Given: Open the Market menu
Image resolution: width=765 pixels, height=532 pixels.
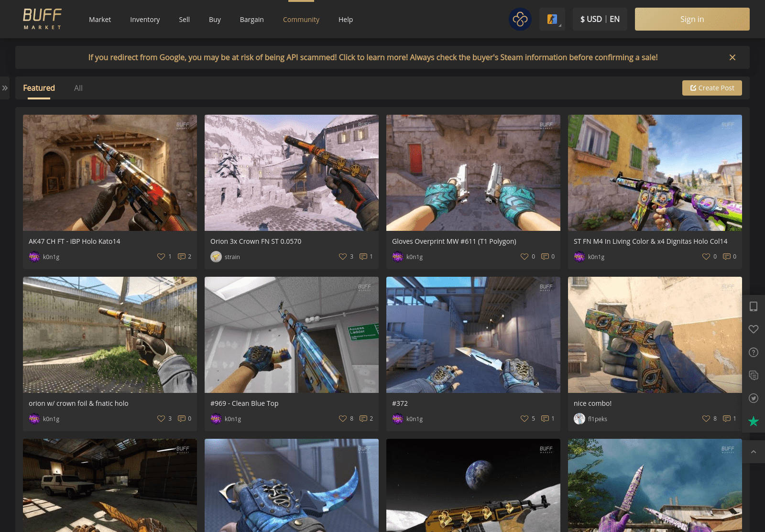Looking at the screenshot, I should tap(100, 20).
